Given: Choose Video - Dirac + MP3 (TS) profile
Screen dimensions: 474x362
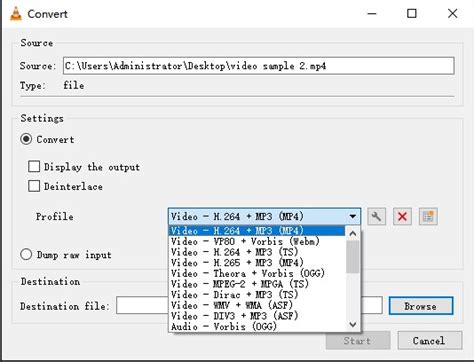Looking at the screenshot, I should [x=257, y=294].
